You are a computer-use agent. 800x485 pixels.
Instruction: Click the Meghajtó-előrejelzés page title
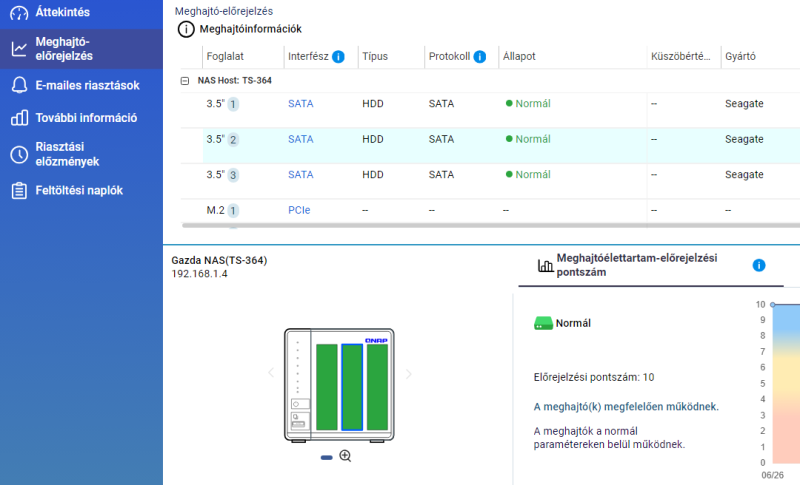(x=223, y=11)
